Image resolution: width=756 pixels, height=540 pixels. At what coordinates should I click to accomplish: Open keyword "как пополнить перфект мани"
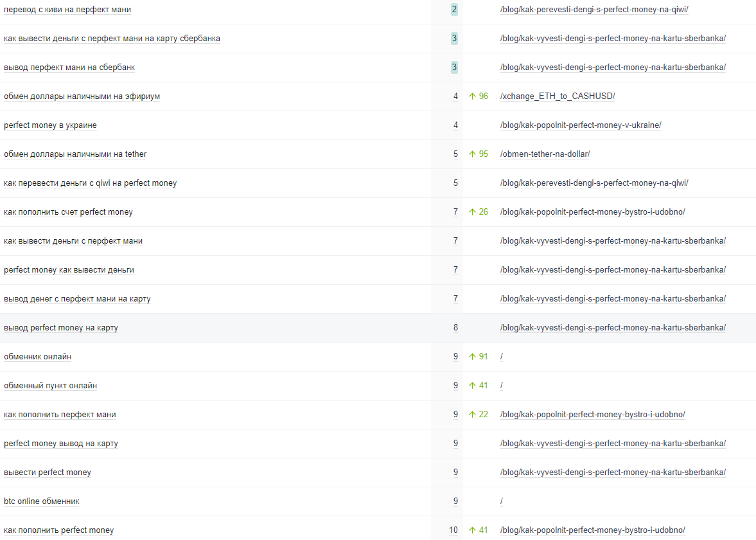point(60,415)
